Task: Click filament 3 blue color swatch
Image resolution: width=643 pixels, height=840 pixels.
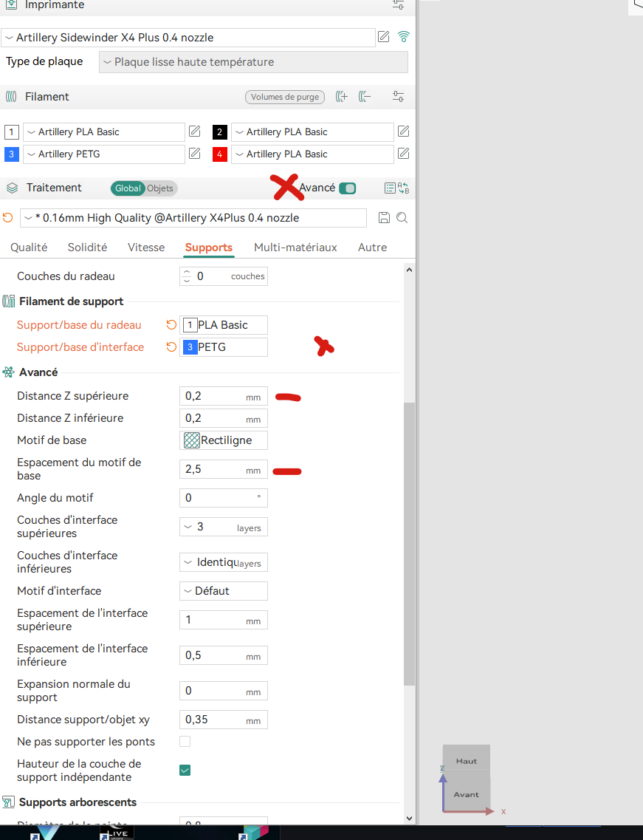Action: pos(11,154)
